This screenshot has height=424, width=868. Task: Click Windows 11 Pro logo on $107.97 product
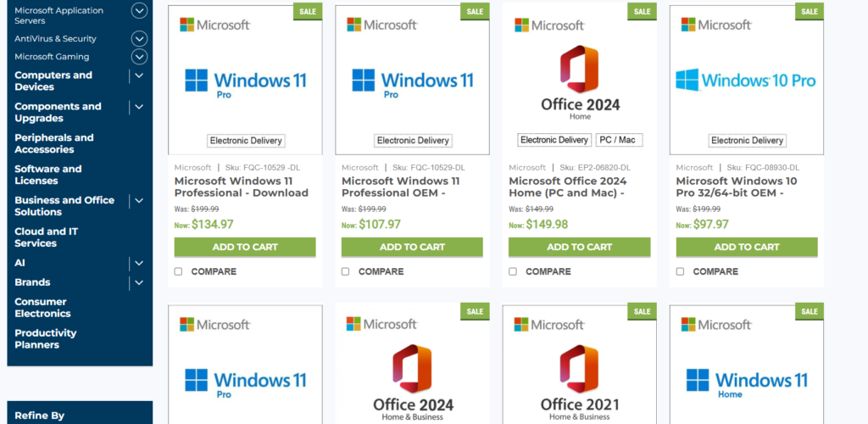point(413,82)
